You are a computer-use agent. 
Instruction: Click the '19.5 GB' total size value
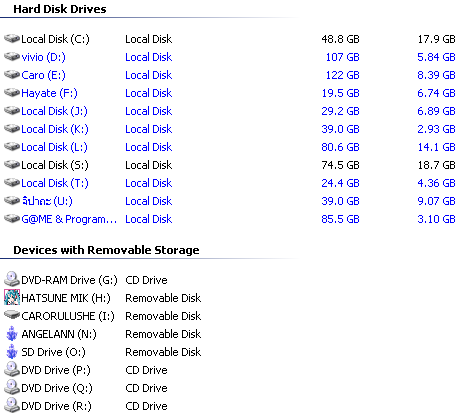[x=340, y=93]
